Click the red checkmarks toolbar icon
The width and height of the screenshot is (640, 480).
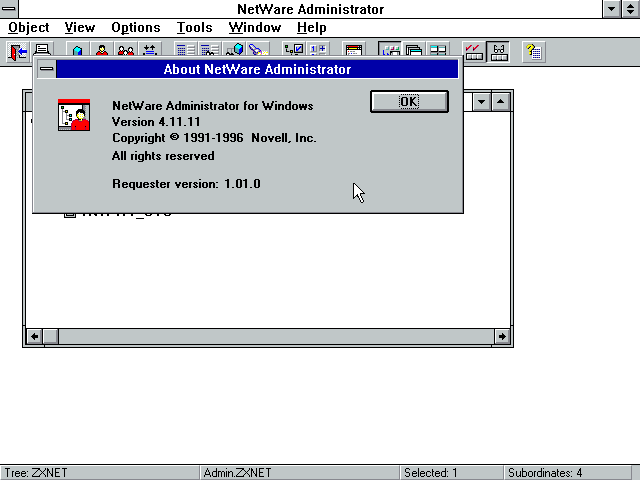tap(474, 52)
